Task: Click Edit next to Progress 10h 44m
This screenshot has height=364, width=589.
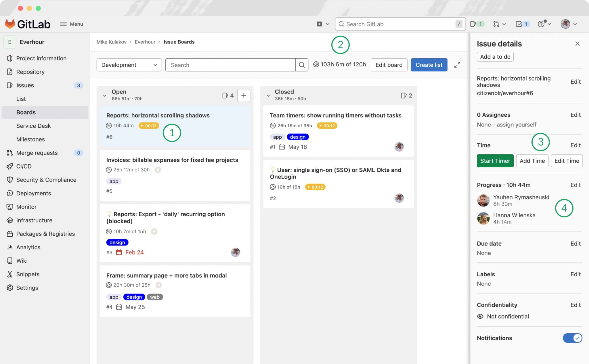Action: pos(575,185)
